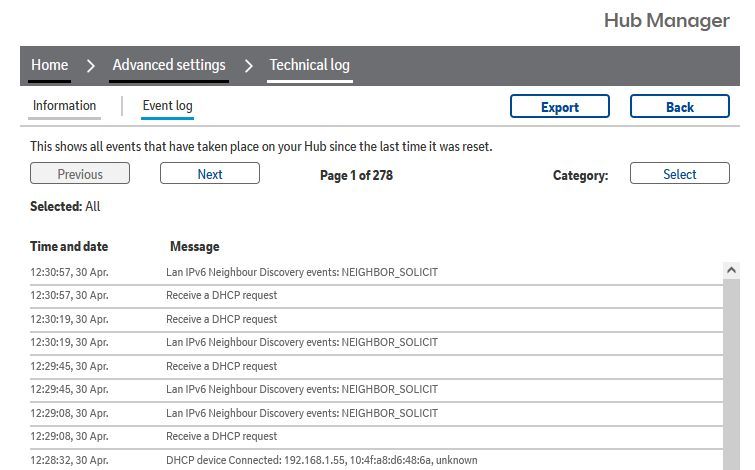
Task: Click the 12:30:19 Receive a DHCP request row
Action: (221, 319)
